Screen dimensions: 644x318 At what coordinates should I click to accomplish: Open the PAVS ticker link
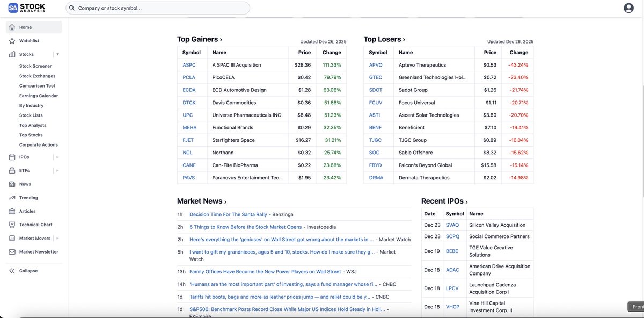click(x=189, y=178)
